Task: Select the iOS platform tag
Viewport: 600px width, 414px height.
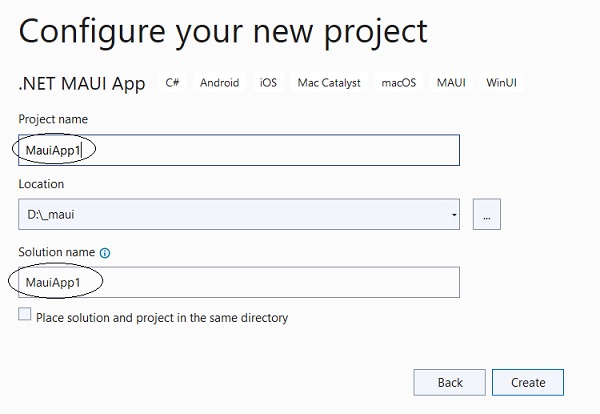Action: [268, 83]
